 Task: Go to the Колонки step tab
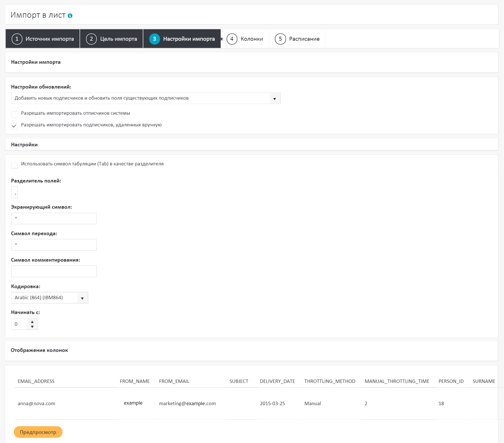251,39
